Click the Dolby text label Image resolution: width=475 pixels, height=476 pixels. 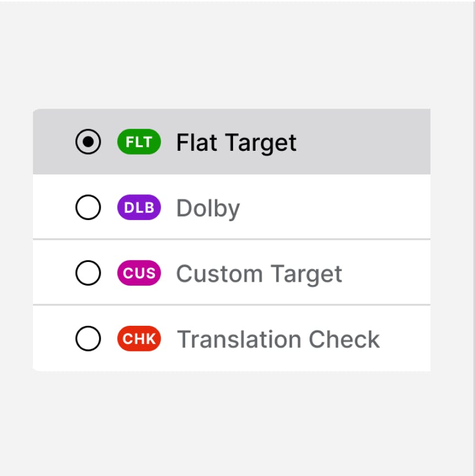[208, 209]
